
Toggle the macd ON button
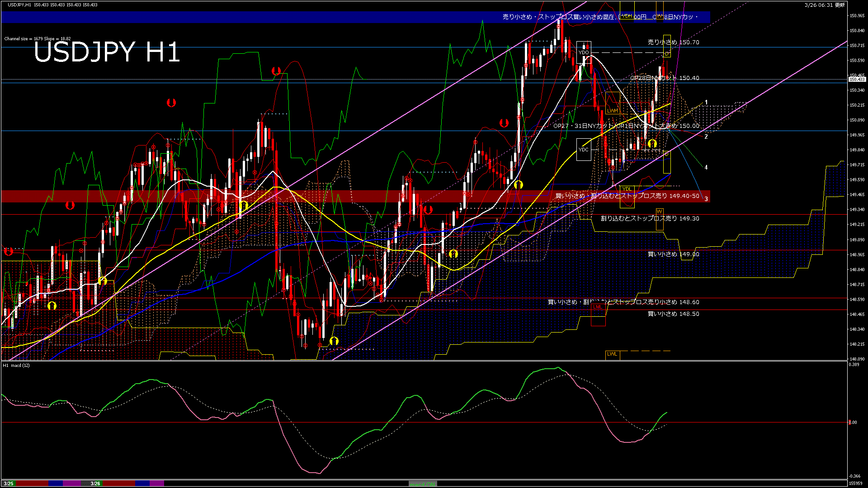pos(423,484)
